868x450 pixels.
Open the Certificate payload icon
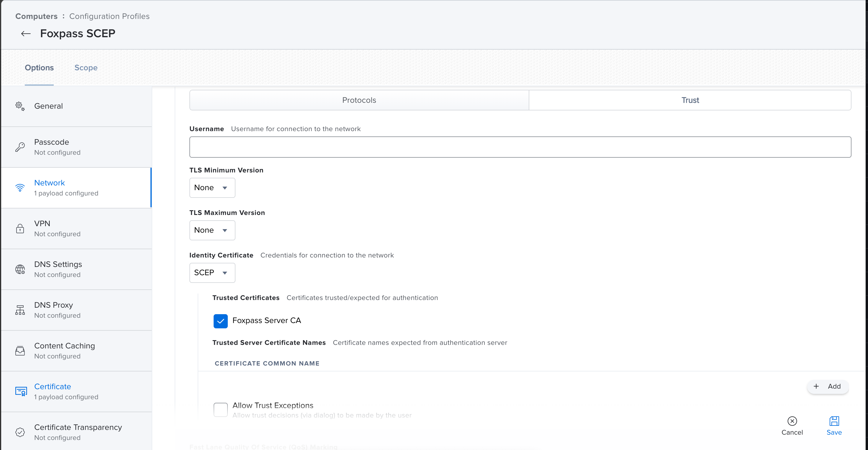(x=21, y=391)
